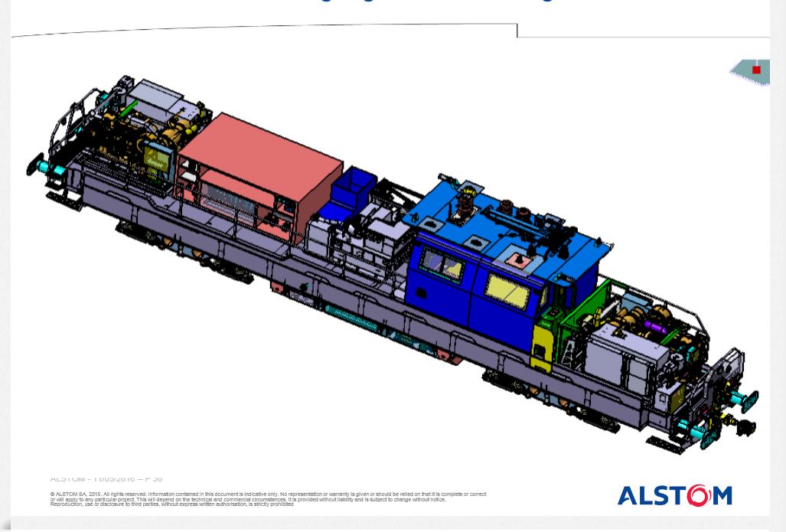
Task: Click the yellow side window of the cab
Action: (507, 292)
